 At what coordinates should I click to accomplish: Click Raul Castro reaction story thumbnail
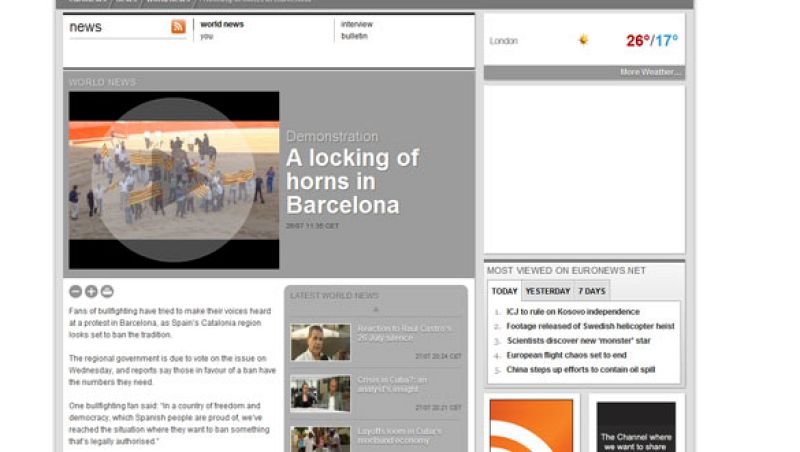(x=320, y=342)
